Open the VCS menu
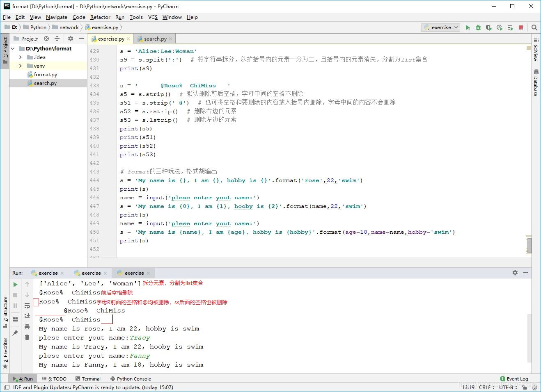This screenshot has height=392, width=541. pyautogui.click(x=153, y=17)
